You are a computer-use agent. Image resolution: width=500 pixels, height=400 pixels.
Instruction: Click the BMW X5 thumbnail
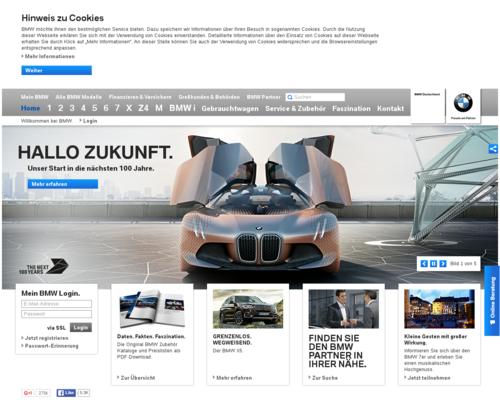point(248,309)
